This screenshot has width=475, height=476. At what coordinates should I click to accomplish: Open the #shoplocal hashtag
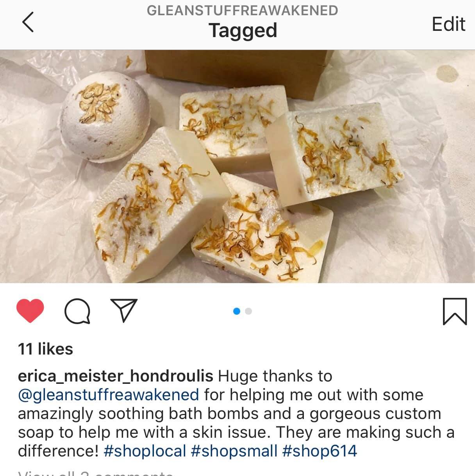(x=145, y=451)
